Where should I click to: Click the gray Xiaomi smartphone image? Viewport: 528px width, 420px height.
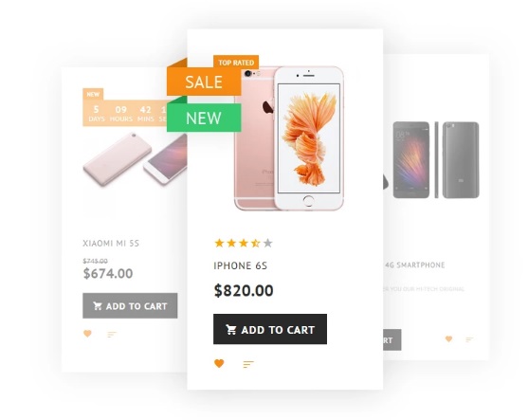pos(436,160)
